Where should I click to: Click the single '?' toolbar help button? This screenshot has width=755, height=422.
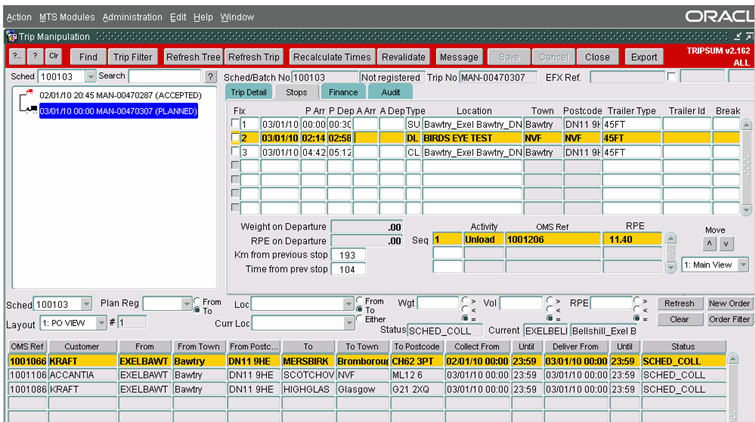coord(35,56)
